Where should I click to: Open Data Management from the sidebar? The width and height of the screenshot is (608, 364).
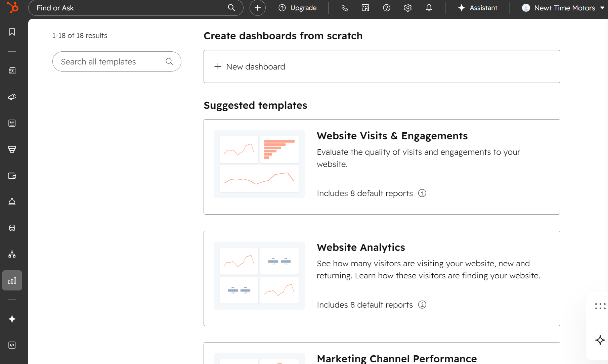tap(12, 228)
